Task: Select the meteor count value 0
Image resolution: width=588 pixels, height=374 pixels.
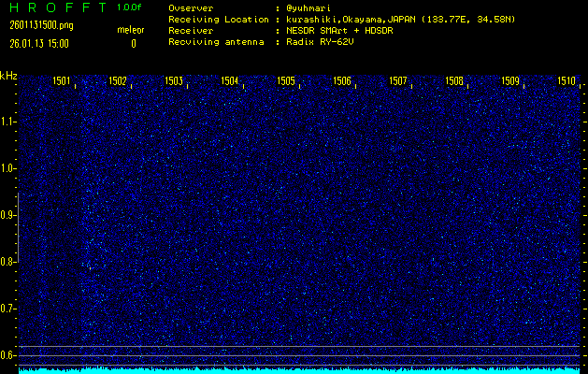Action: click(133, 43)
